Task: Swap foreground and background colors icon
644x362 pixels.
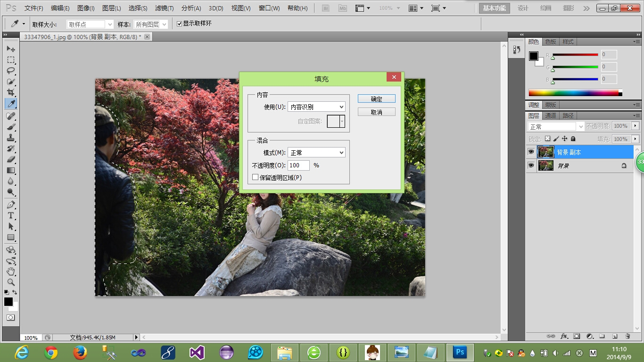Action: tap(15, 292)
